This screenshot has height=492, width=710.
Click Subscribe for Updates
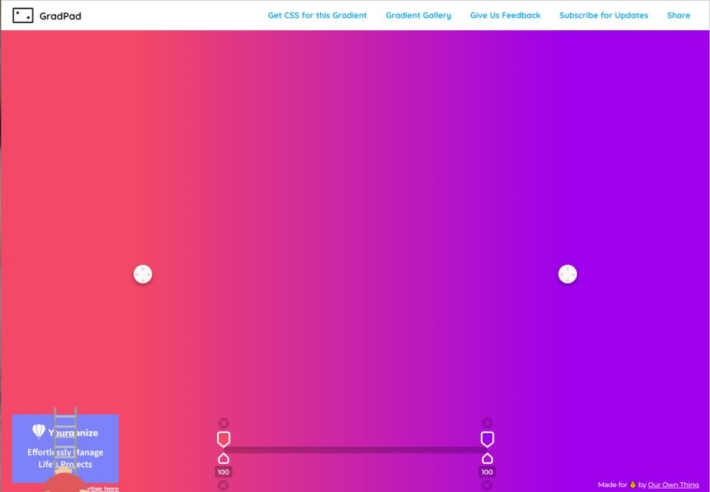(603, 16)
